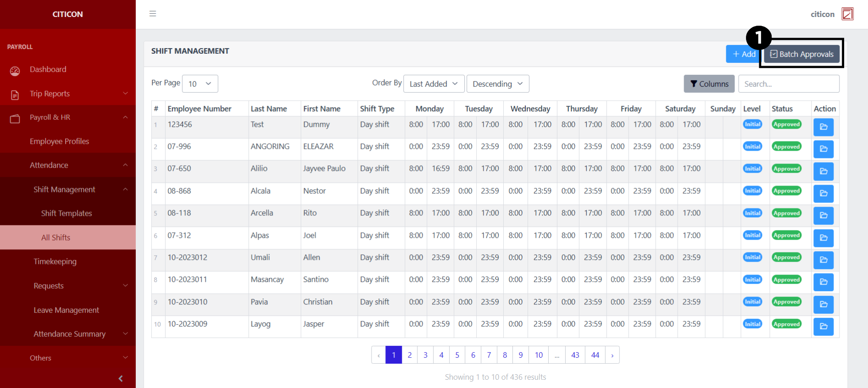Click the Dashboard gauge icon
The image size is (868, 388).
tap(15, 71)
